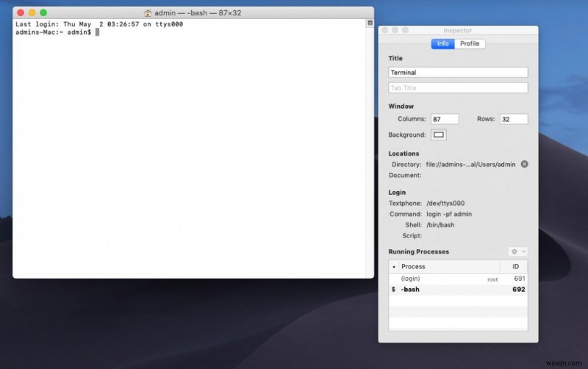The image size is (588, 369).
Task: Click the directory path file://admins-...al/Users/admin
Action: 470,164
